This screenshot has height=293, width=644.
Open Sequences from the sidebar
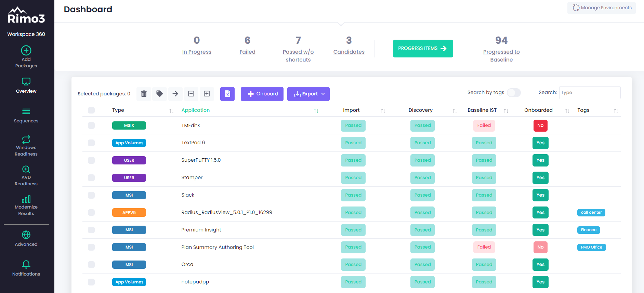tap(26, 115)
